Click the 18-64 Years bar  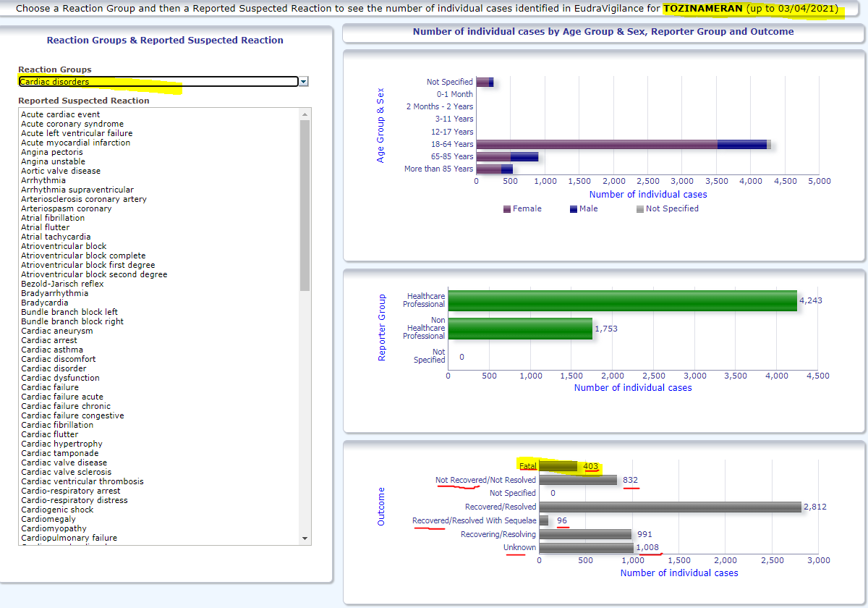pos(624,144)
